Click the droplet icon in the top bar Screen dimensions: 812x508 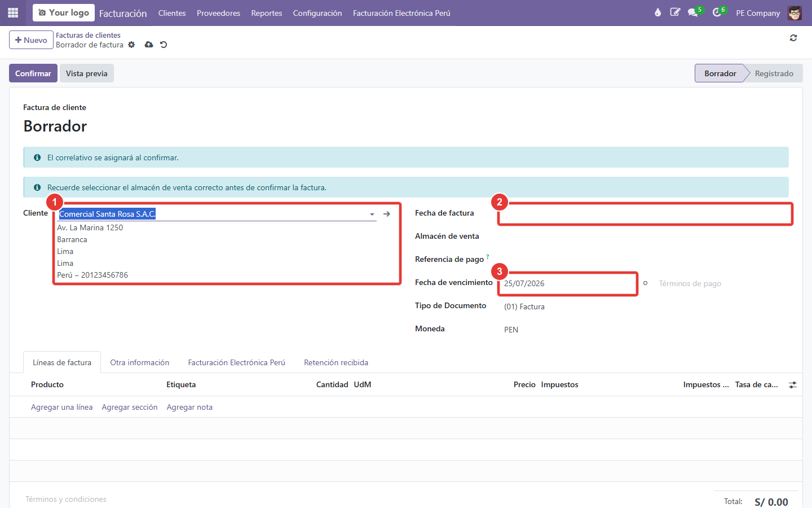click(x=657, y=12)
